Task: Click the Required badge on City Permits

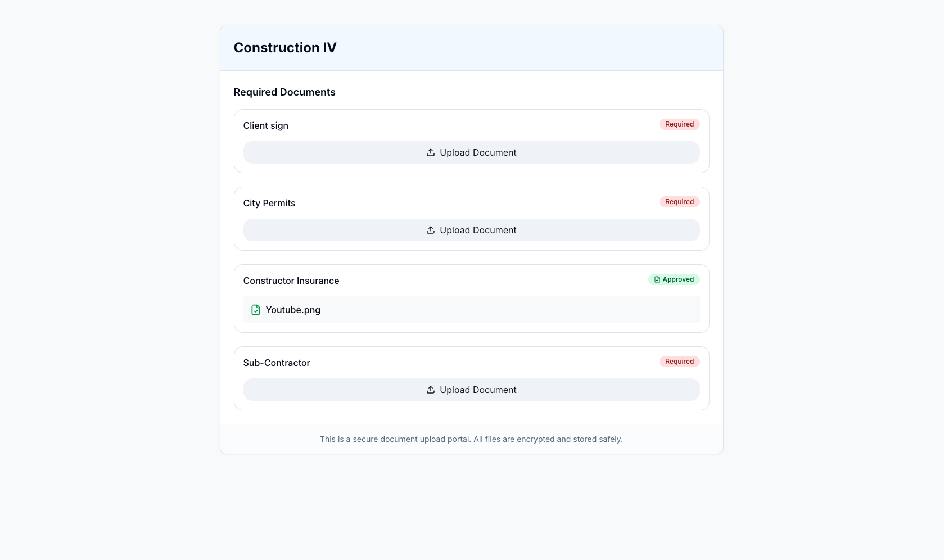Action: coord(679,202)
